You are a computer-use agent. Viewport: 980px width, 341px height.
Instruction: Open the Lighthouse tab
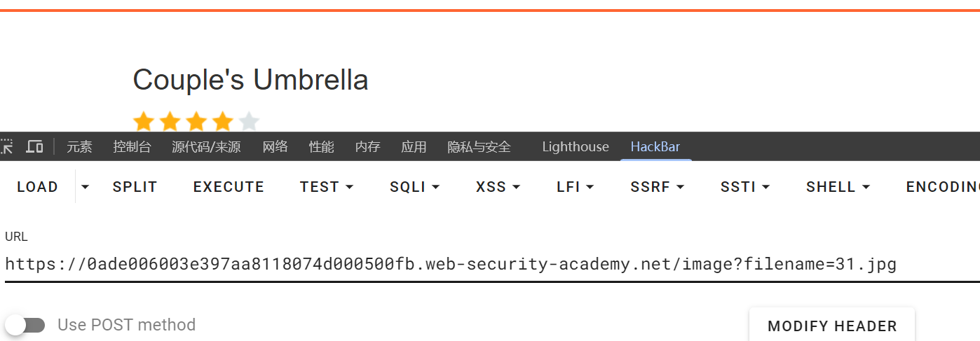[x=576, y=147]
